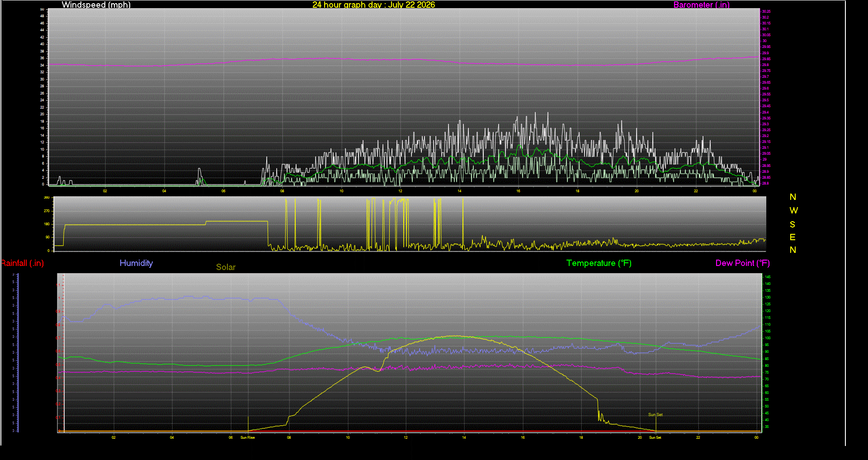Select the Barometer (.in) label
The height and width of the screenshot is (460, 868).
(x=701, y=5)
